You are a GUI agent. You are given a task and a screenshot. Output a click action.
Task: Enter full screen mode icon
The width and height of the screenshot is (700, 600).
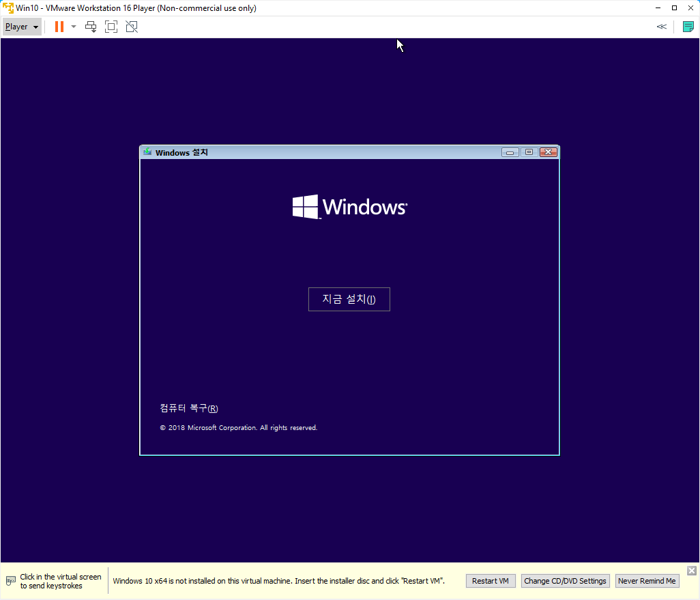(111, 27)
